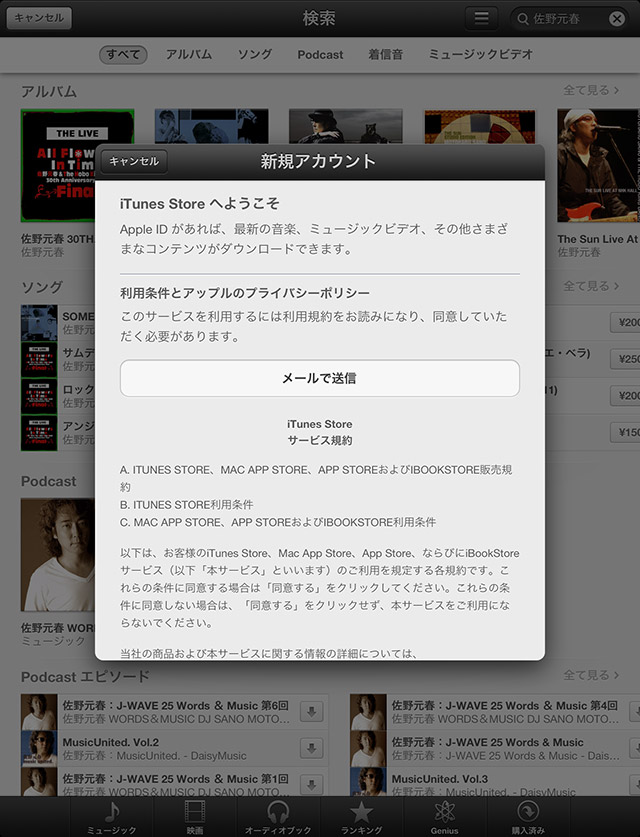The image size is (640, 837).
Task: Open the 購入済み purchased icon
Action: (528, 813)
